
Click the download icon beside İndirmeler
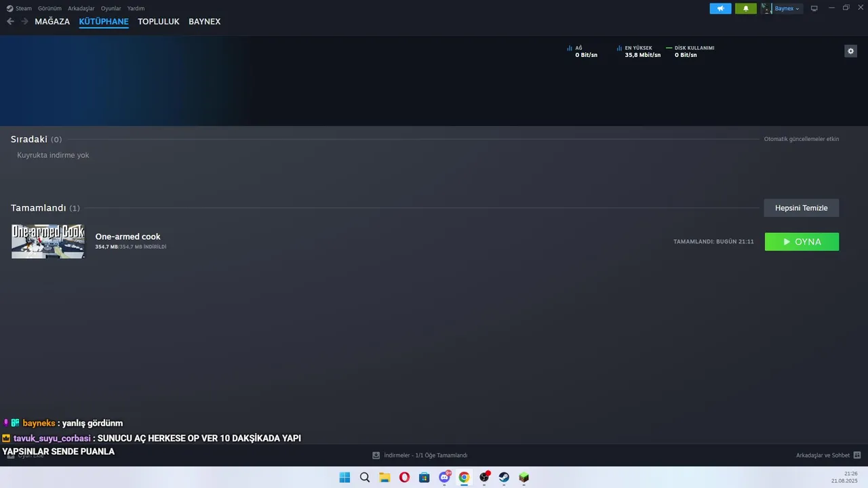[x=376, y=455]
